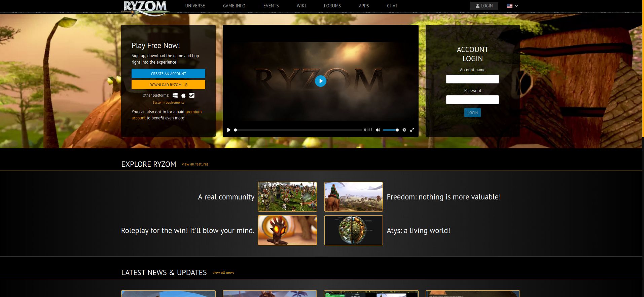Click the 01:13 video duration text
644x297 pixels.
tap(368, 130)
